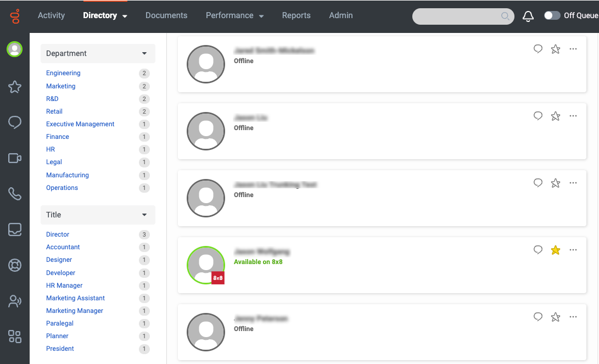Open the Calls phone panel
Viewport: 599px width, 364px height.
click(14, 193)
